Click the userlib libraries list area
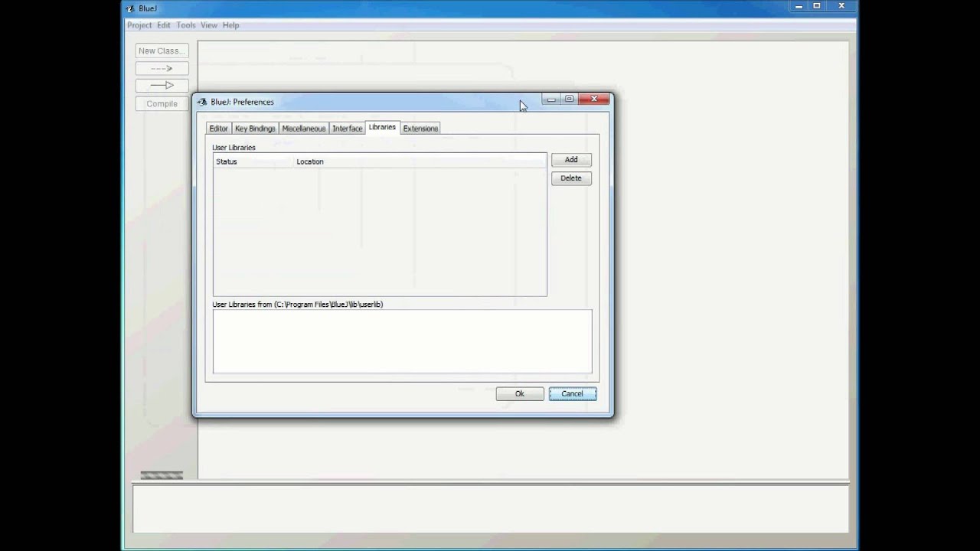This screenshot has height=551, width=980. (403, 341)
